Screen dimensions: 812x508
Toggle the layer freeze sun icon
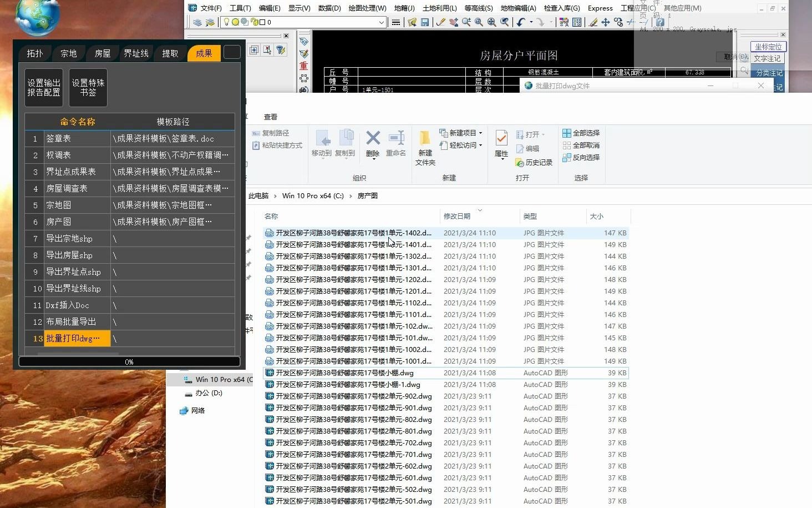coord(235,22)
